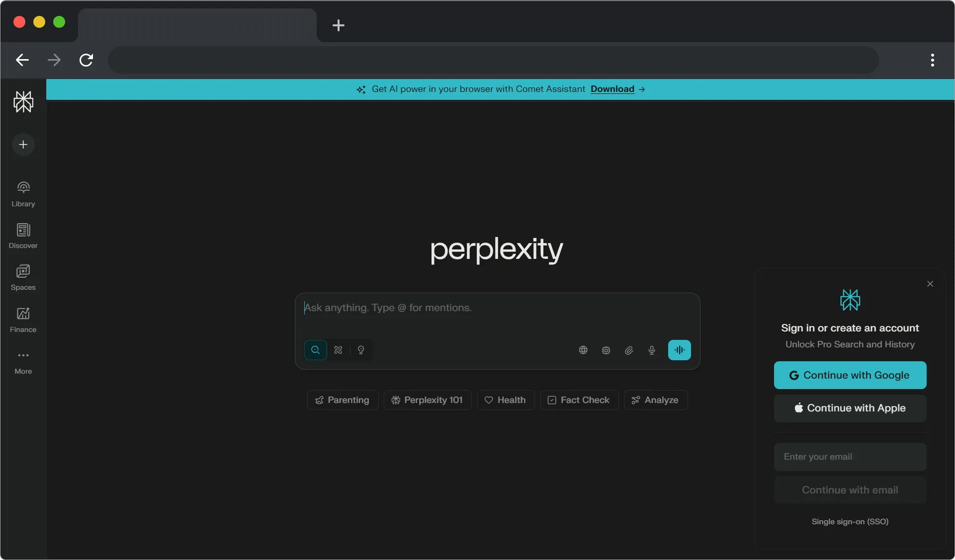Open a new browser tab
Screen dimensions: 955x560
pos(338,25)
